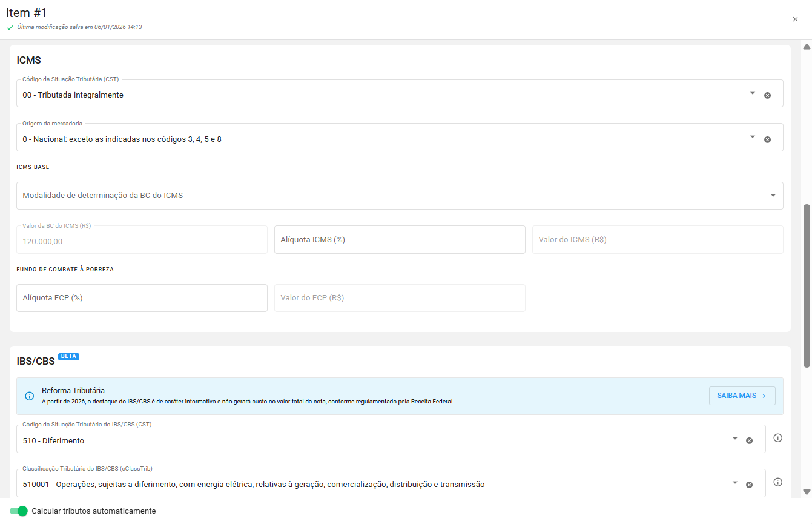Expand Origem da mercadoria dropdown
812x524 pixels.
(753, 137)
